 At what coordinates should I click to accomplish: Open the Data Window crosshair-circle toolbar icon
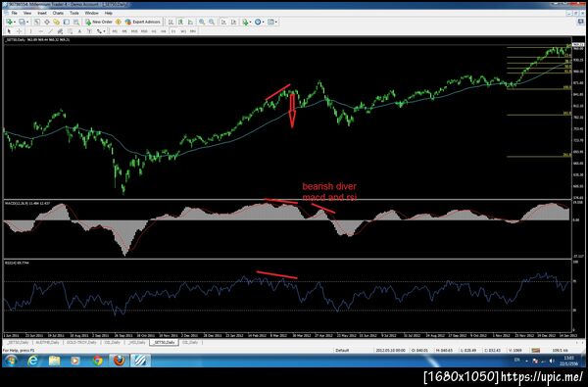click(x=47, y=22)
